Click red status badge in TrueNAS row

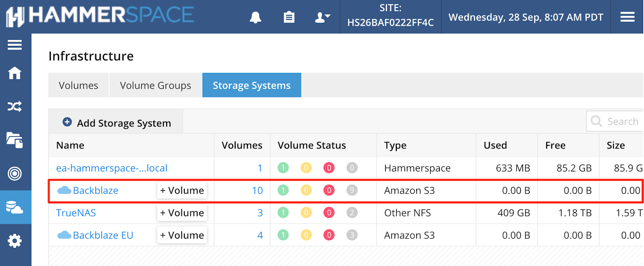point(329,212)
